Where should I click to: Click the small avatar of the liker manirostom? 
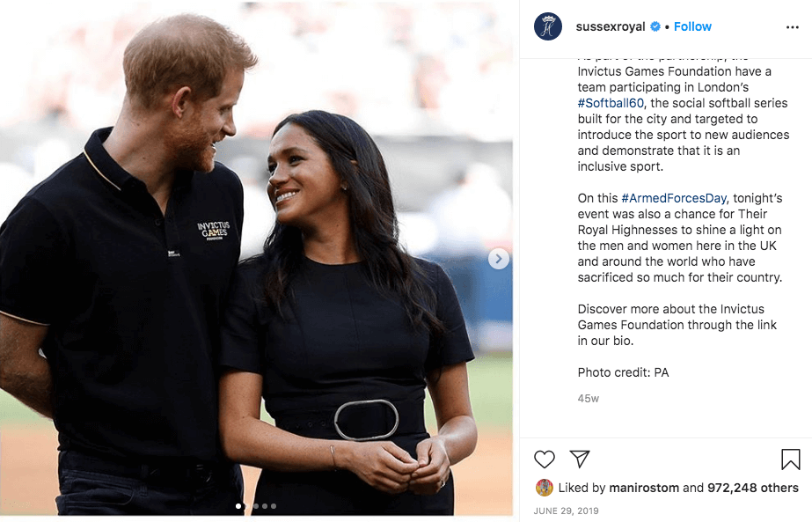(x=544, y=488)
